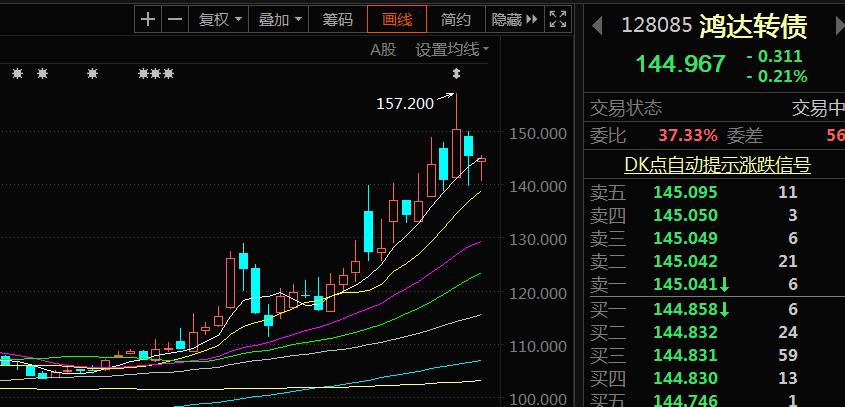Viewport: 845px width, 407px height.
Task: Select 卖四 price 145.050
Action: coord(685,216)
